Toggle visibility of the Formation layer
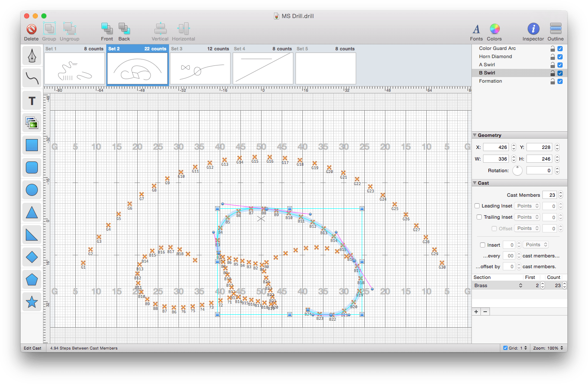Screen dimensions: 588x384 pyautogui.click(x=560, y=81)
